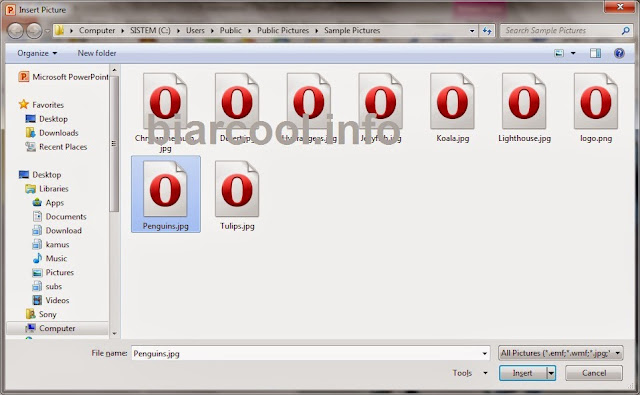
Task: Click the Sample Pictures breadcrumb
Action: [352, 30]
